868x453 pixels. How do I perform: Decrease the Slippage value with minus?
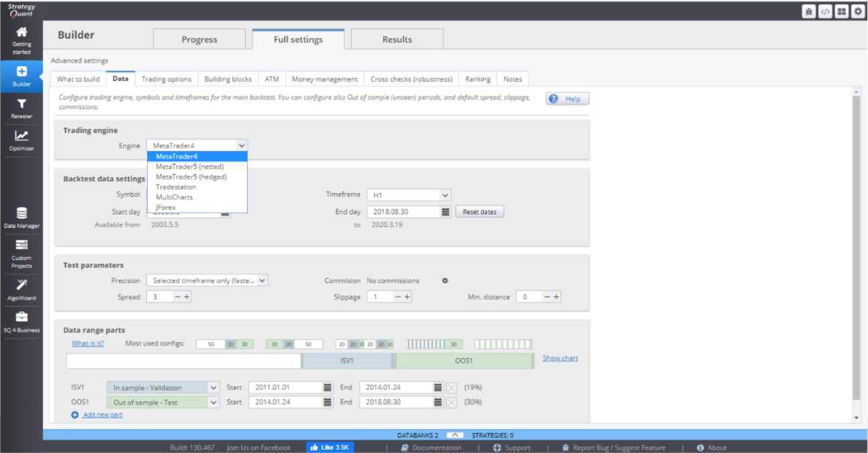click(398, 297)
